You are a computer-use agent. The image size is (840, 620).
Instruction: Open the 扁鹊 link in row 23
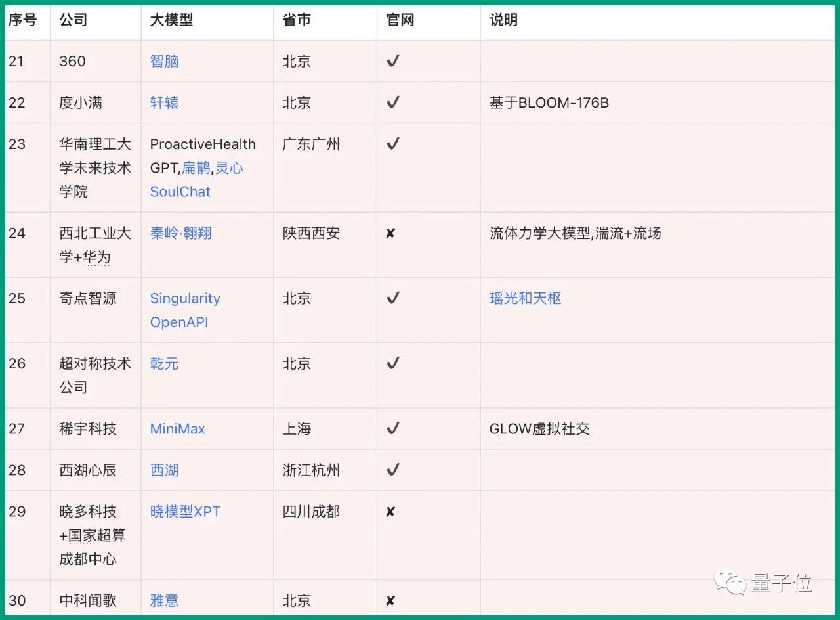tap(197, 168)
